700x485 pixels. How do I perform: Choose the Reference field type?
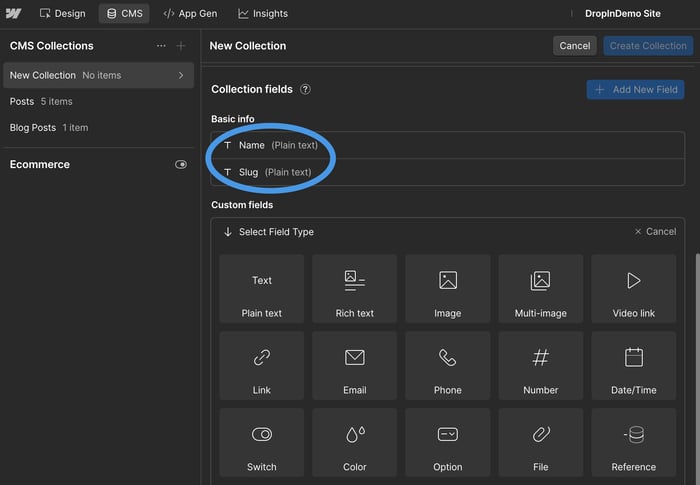(x=633, y=443)
